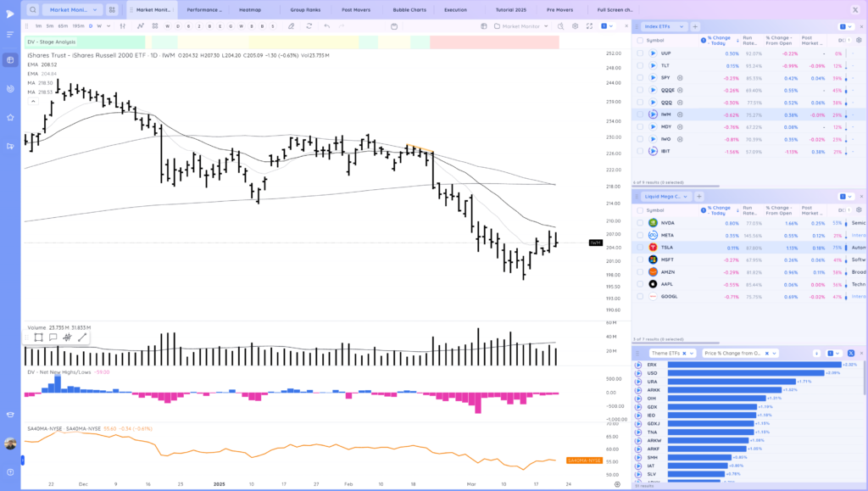This screenshot has width=868, height=491.
Task: Click the indicators icon in chart toolbar
Action: click(141, 26)
